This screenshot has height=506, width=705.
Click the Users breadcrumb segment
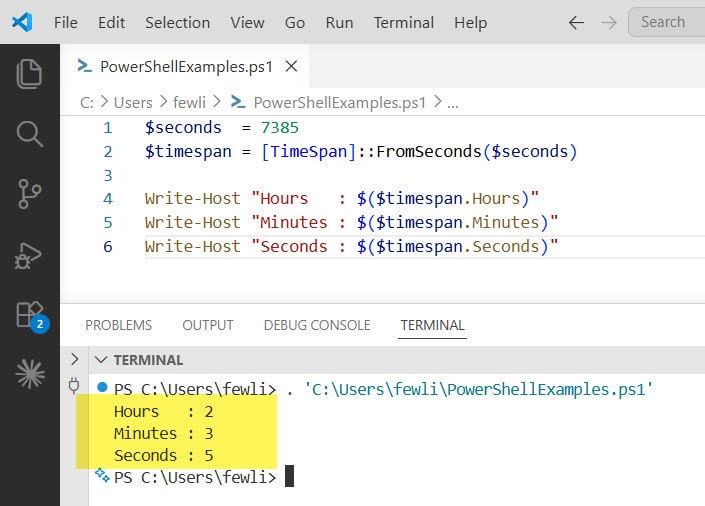pyautogui.click(x=133, y=103)
